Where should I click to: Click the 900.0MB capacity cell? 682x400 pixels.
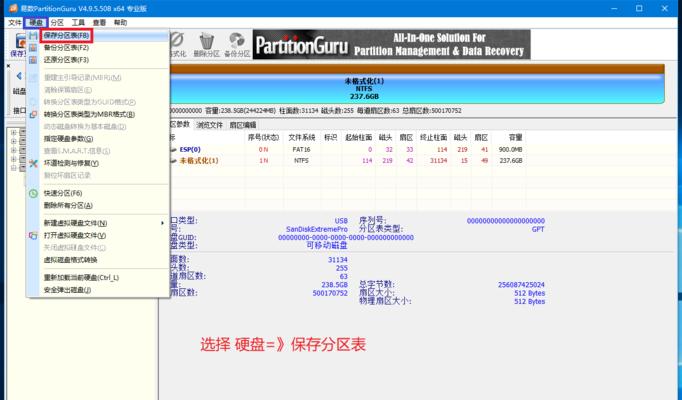tap(511, 150)
